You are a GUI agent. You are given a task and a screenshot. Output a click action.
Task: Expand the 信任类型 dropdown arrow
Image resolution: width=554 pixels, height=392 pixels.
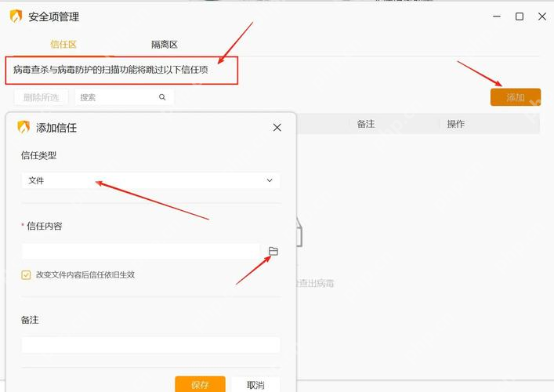(270, 180)
